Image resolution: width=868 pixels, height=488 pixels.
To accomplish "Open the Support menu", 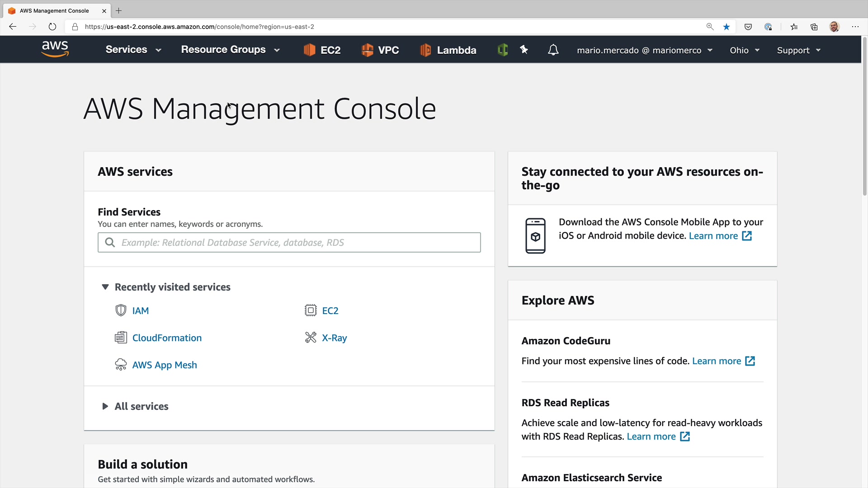I will pos(798,50).
